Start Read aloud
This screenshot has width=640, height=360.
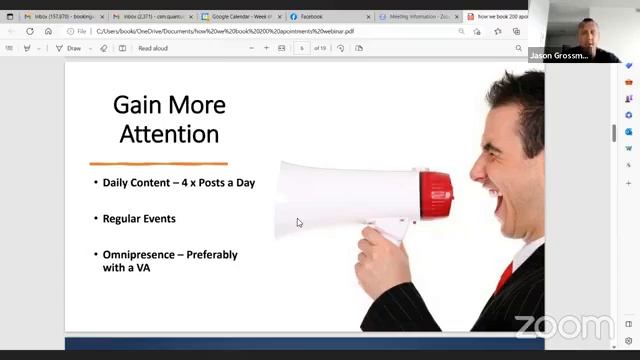153,48
